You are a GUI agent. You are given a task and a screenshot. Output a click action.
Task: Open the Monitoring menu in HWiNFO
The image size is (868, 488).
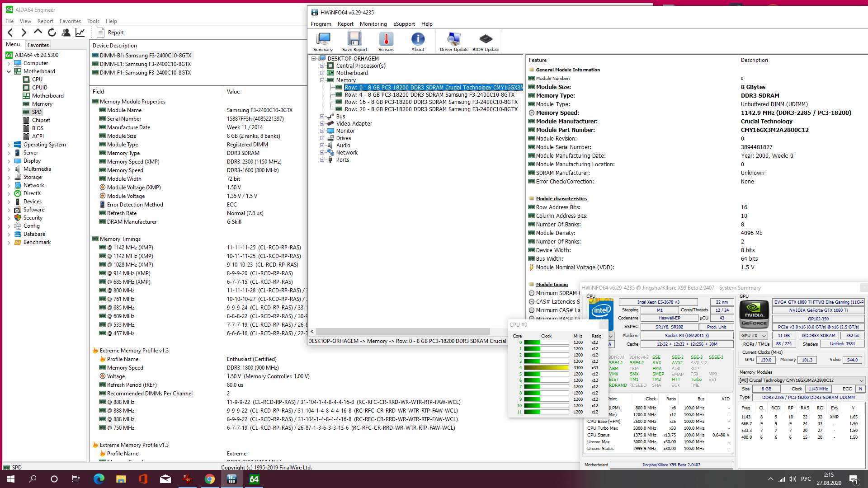coord(373,24)
